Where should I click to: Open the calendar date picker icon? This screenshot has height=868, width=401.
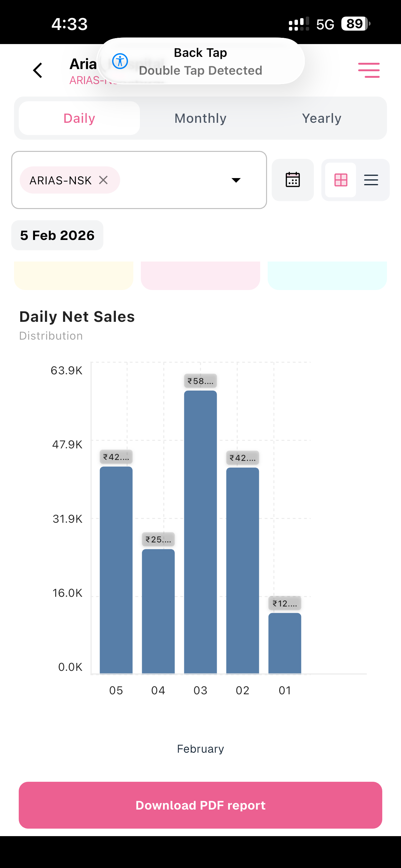293,180
